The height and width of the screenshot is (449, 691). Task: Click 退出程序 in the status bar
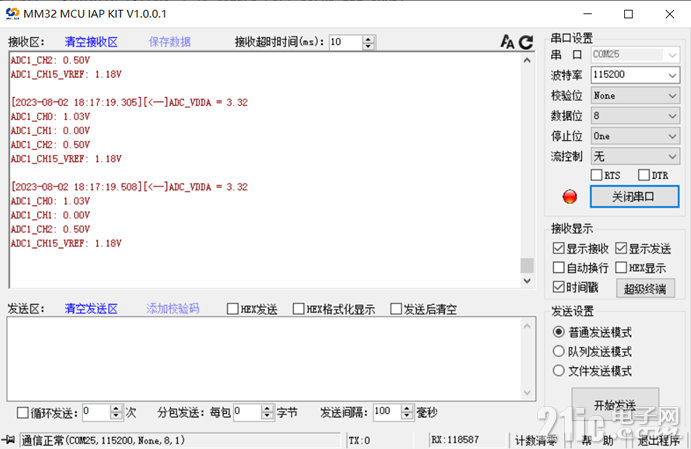click(x=659, y=440)
